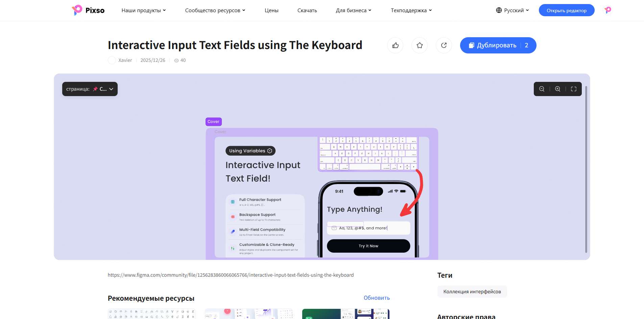This screenshot has width=644, height=319.
Task: Click the text input field in phone preview
Action: pos(368,228)
